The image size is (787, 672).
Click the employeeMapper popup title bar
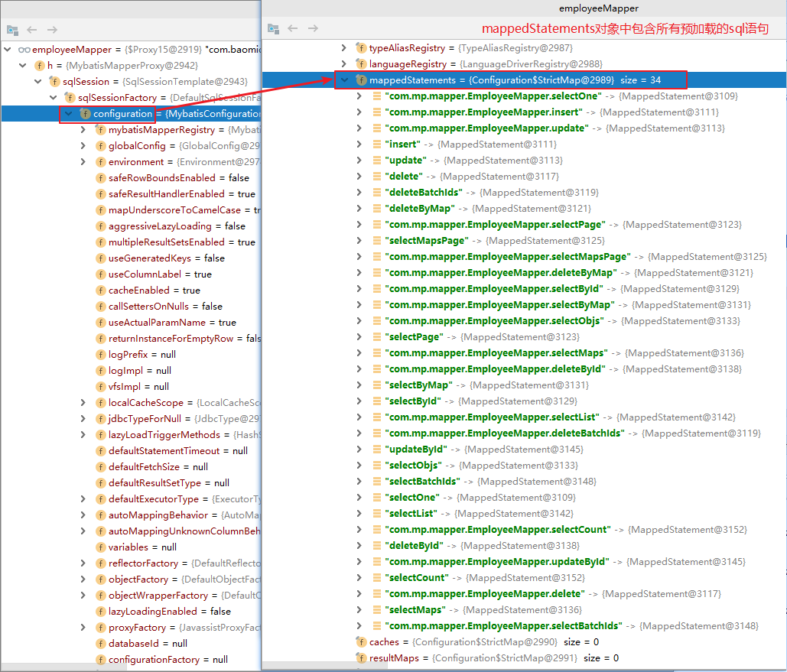point(524,8)
